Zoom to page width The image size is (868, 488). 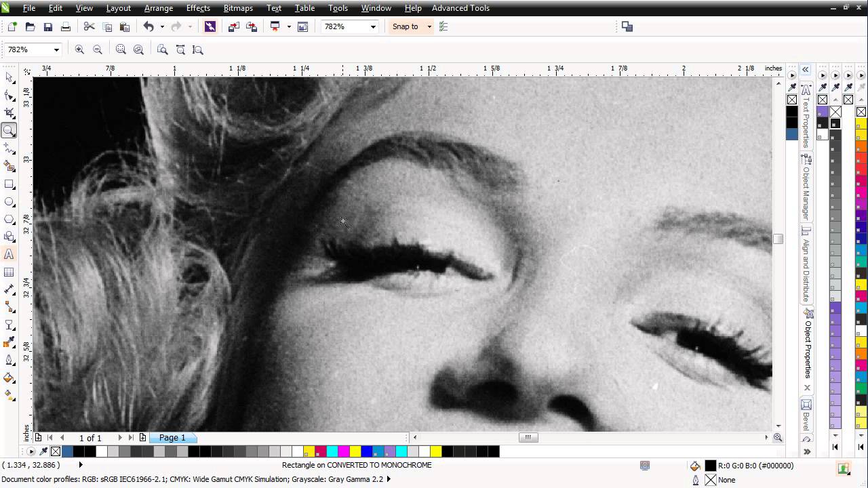[x=180, y=49]
